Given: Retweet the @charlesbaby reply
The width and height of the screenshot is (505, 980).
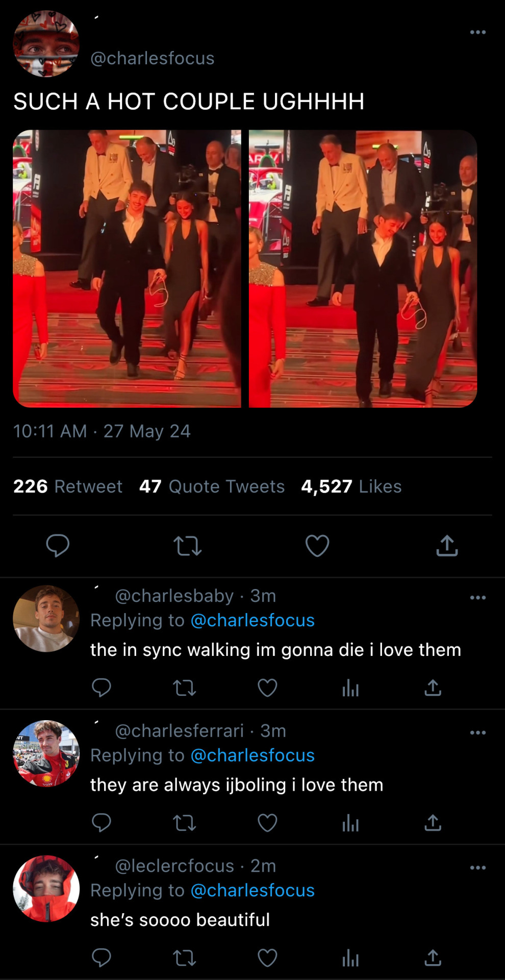Looking at the screenshot, I should [x=184, y=688].
